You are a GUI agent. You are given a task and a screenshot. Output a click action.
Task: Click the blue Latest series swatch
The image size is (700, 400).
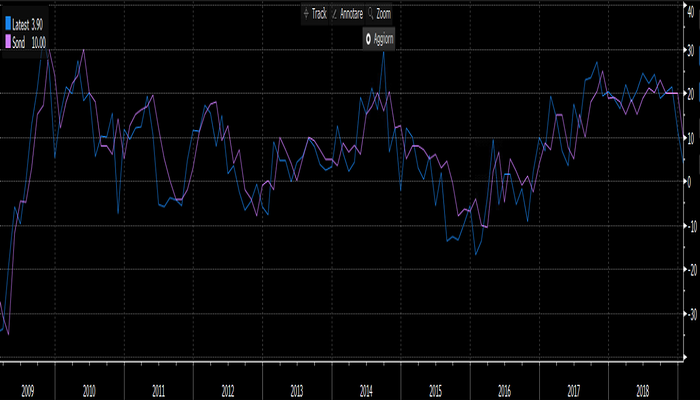(x=8, y=24)
